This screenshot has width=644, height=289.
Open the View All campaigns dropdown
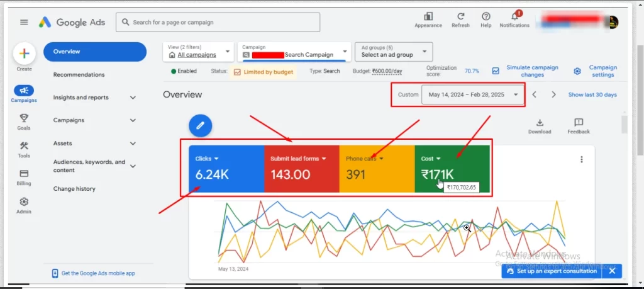point(198,52)
